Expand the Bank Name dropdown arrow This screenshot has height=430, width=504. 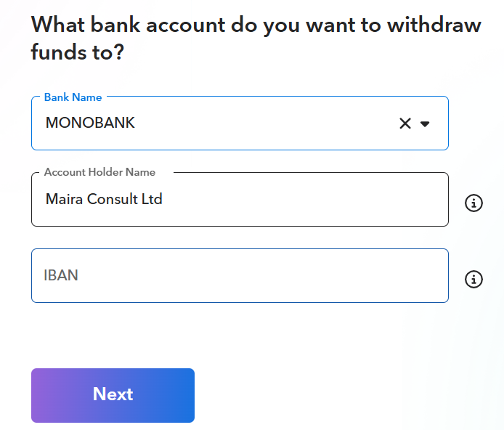(x=426, y=123)
